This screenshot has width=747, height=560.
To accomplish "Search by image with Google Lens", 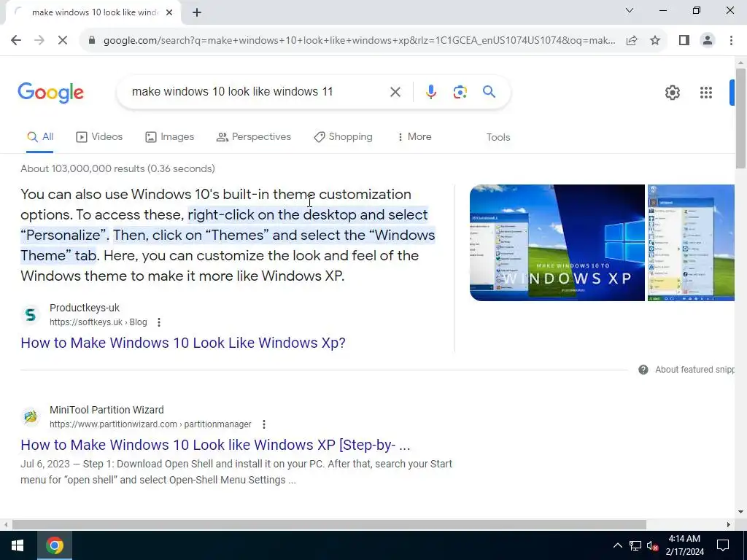I will pyautogui.click(x=460, y=91).
